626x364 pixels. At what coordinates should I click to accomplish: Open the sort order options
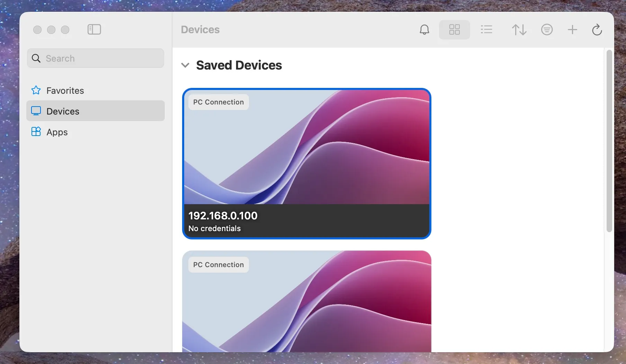[519, 30]
